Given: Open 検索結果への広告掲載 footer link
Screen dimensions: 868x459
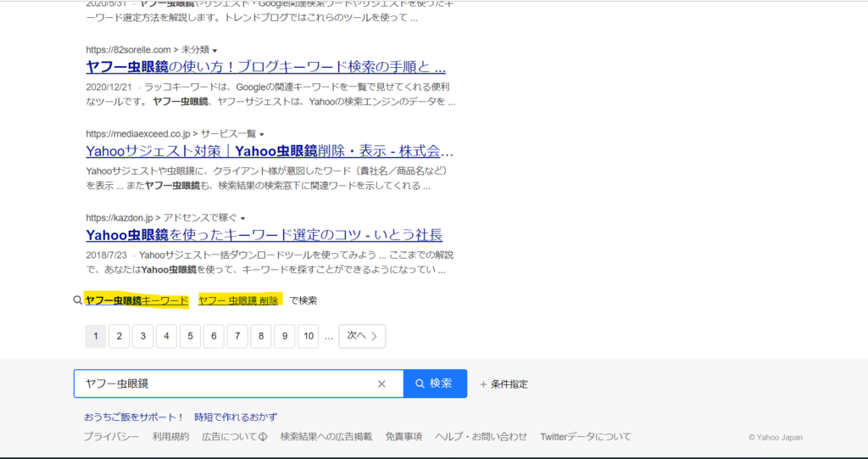Looking at the screenshot, I should coord(326,437).
